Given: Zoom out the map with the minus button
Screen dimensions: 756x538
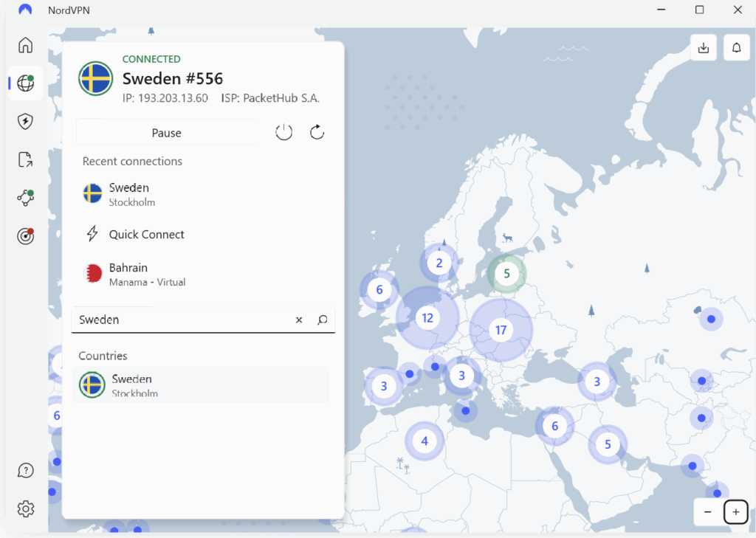Looking at the screenshot, I should pyautogui.click(x=708, y=512).
